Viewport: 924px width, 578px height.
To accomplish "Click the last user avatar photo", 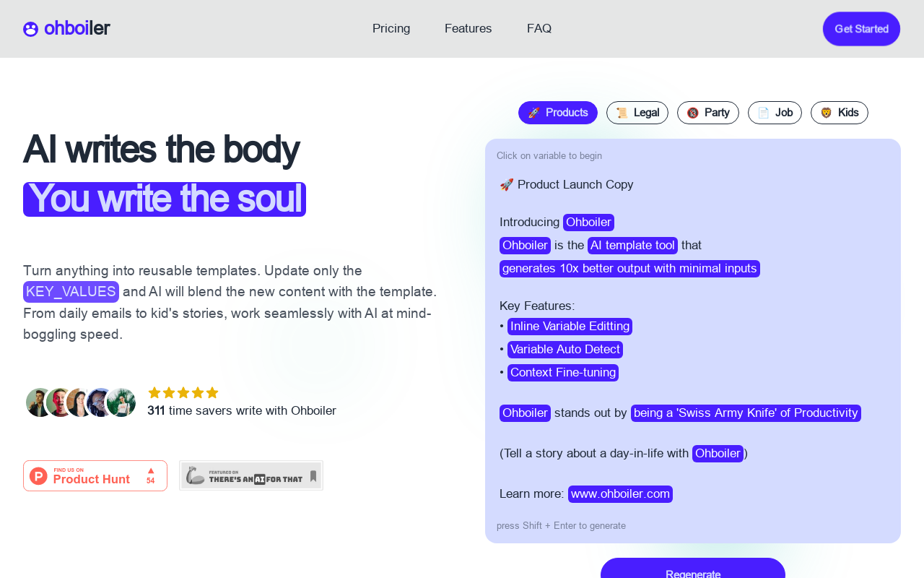I will coord(121,402).
